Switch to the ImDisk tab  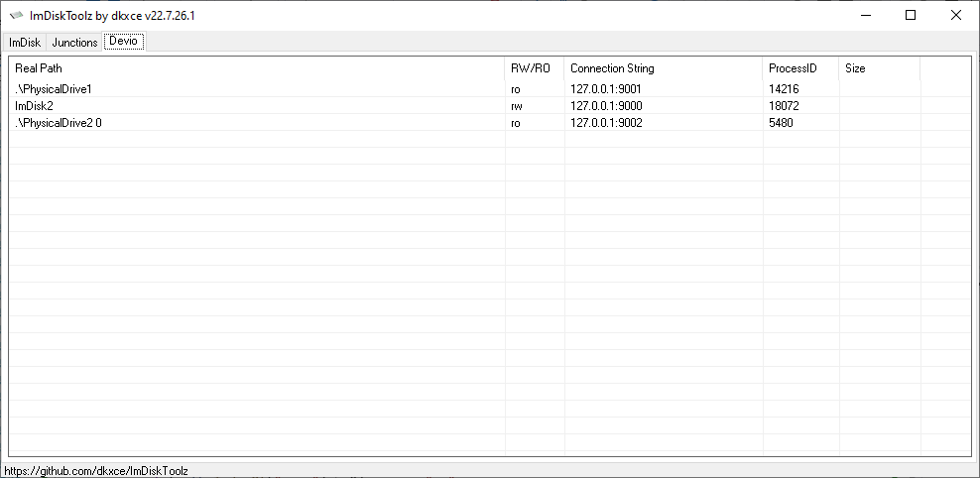(x=25, y=43)
